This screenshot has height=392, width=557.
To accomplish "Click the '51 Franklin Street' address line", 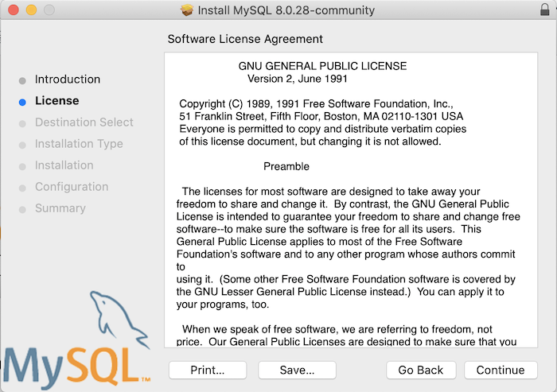I will click(321, 116).
